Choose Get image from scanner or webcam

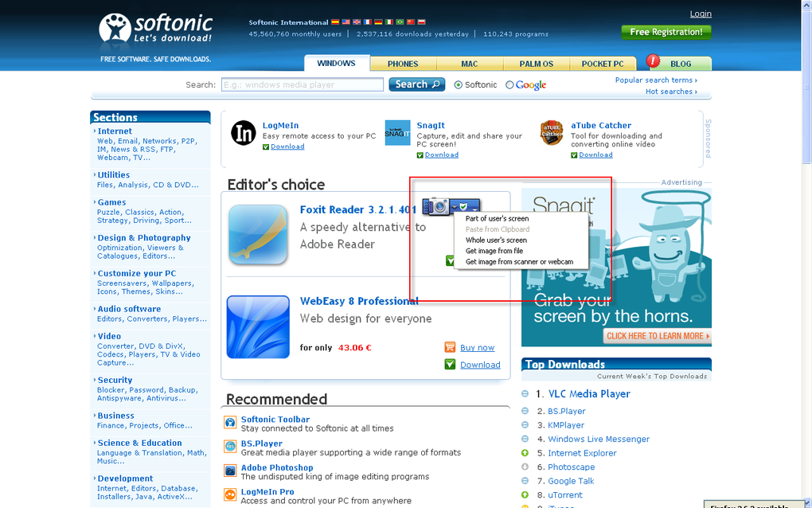pos(521,262)
